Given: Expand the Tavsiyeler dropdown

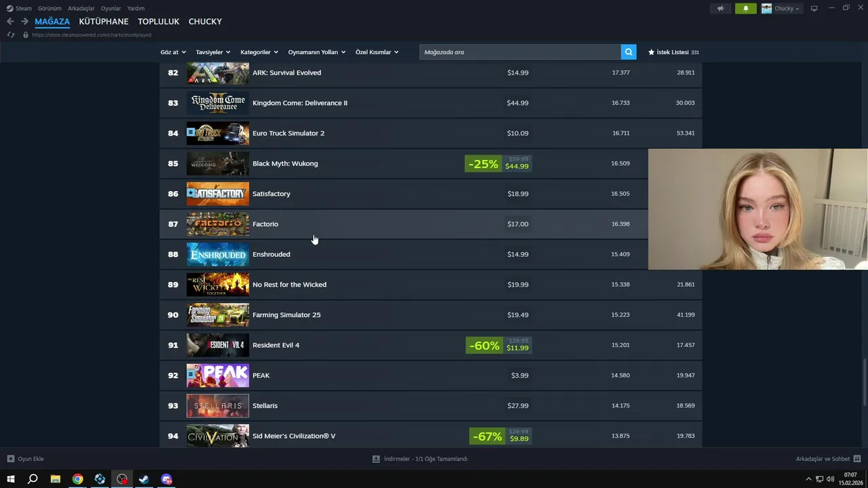Looking at the screenshot, I should coord(213,52).
